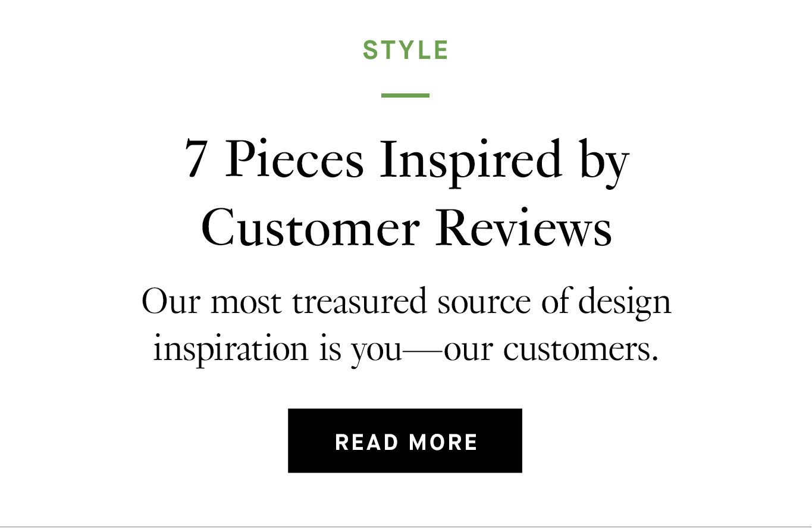
Task: Click the word "MORE" on the black button
Action: pyautogui.click(x=443, y=442)
